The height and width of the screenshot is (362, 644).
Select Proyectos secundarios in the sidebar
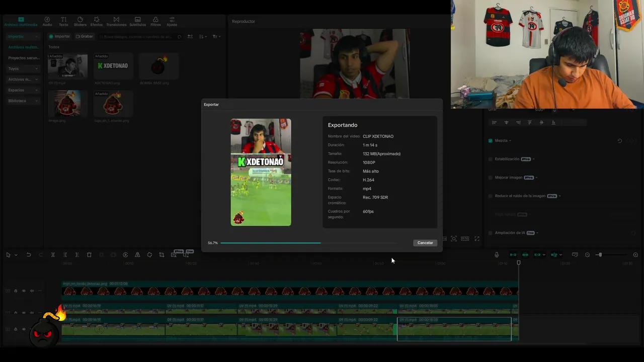23,58
